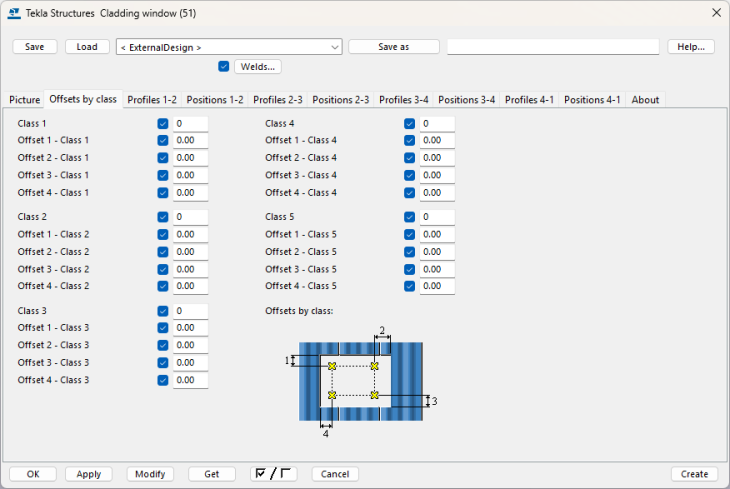Uncheck Offset 4 - Class 5 checkbox
This screenshot has height=489, width=730.
point(409,286)
